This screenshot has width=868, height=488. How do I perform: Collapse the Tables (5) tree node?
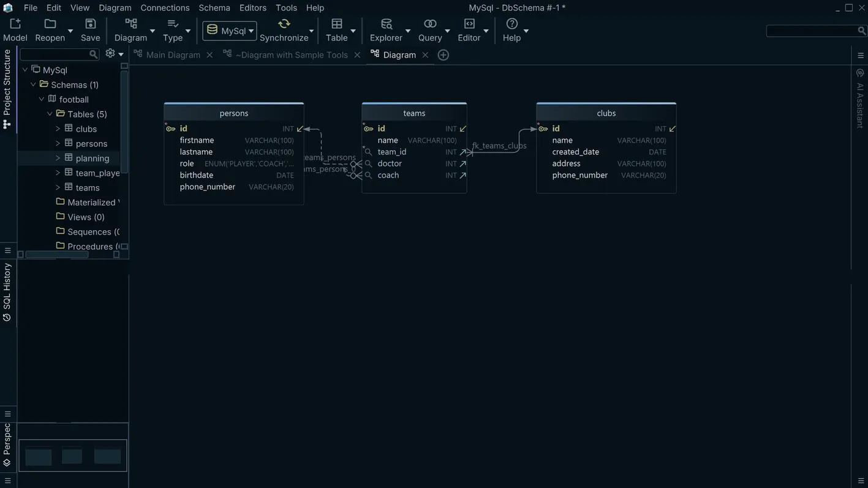click(49, 114)
